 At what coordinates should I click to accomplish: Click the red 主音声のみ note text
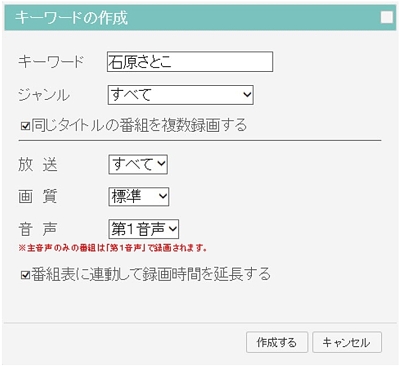click(x=113, y=248)
